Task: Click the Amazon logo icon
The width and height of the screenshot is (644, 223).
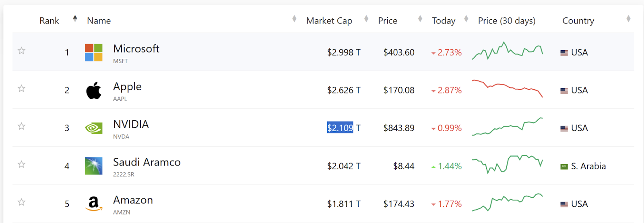Action: pos(94,204)
